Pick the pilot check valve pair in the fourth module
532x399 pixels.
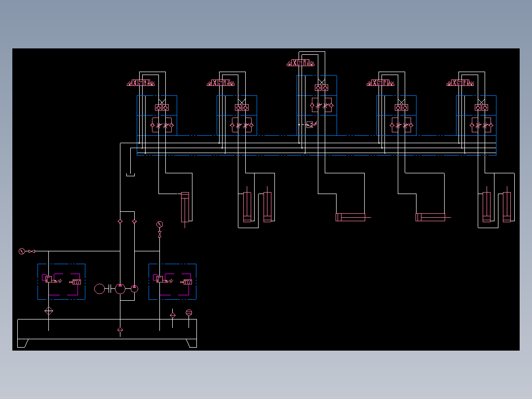tap(401, 107)
